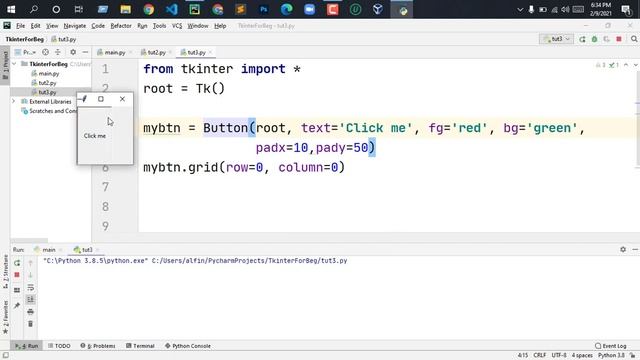Expand External Libraries in project tree
The width and height of the screenshot is (640, 360).
(13, 101)
